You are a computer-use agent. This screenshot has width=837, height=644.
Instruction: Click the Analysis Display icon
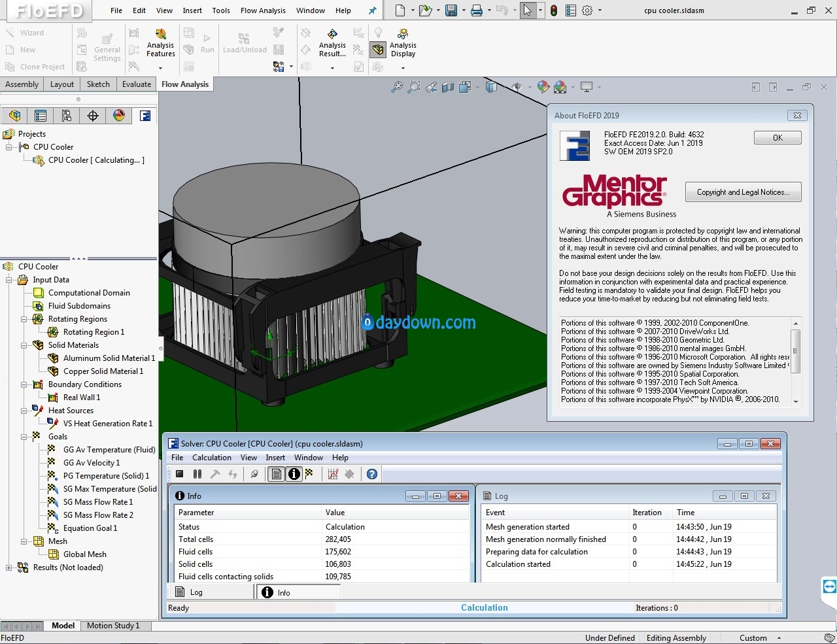click(403, 33)
